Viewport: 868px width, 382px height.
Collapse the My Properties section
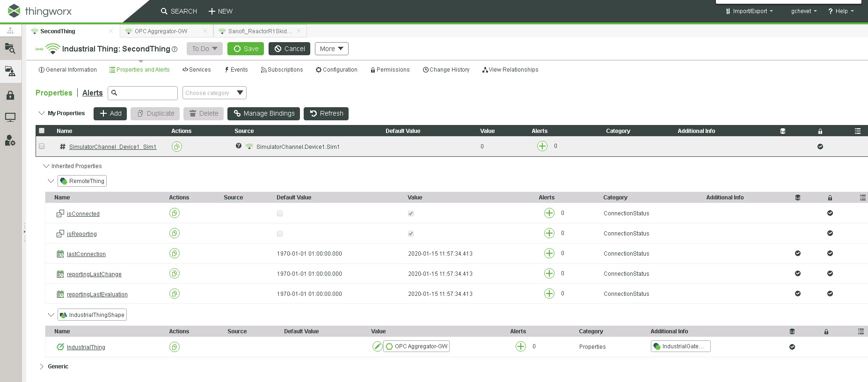[42, 113]
